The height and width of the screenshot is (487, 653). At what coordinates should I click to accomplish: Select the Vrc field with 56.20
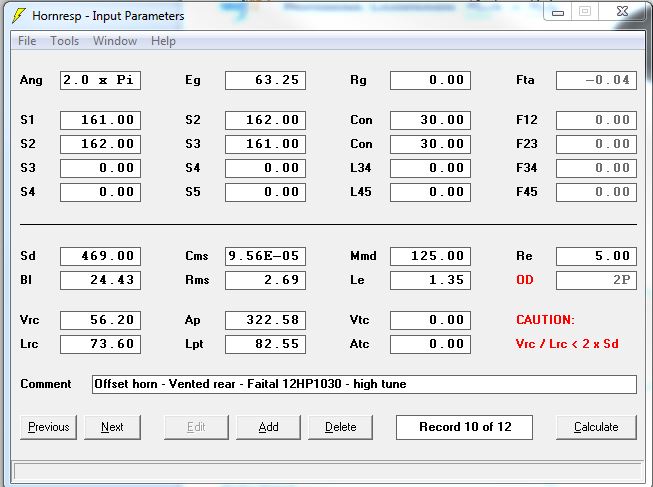100,320
